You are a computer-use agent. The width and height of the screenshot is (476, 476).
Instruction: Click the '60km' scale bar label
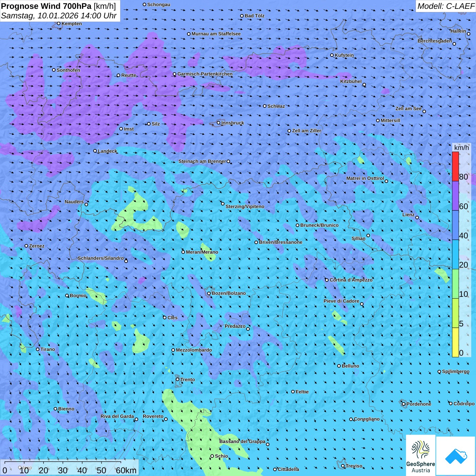pos(126,470)
